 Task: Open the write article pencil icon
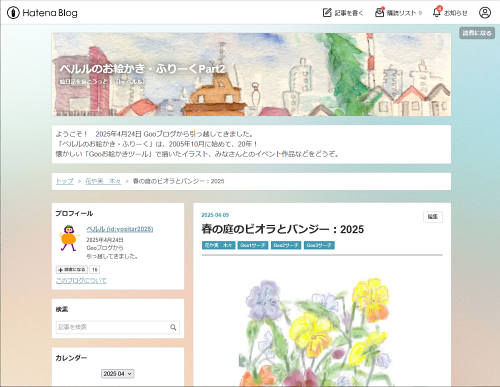(x=327, y=13)
